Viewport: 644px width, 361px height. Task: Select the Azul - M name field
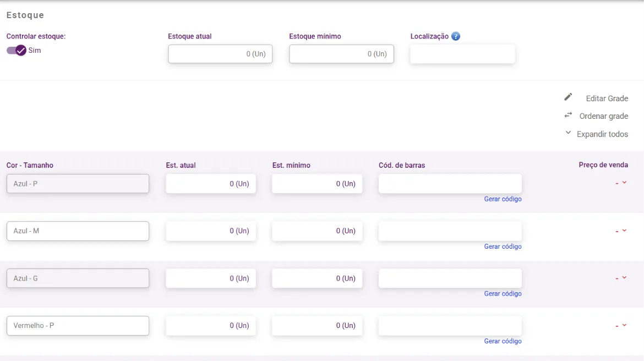pos(78,231)
